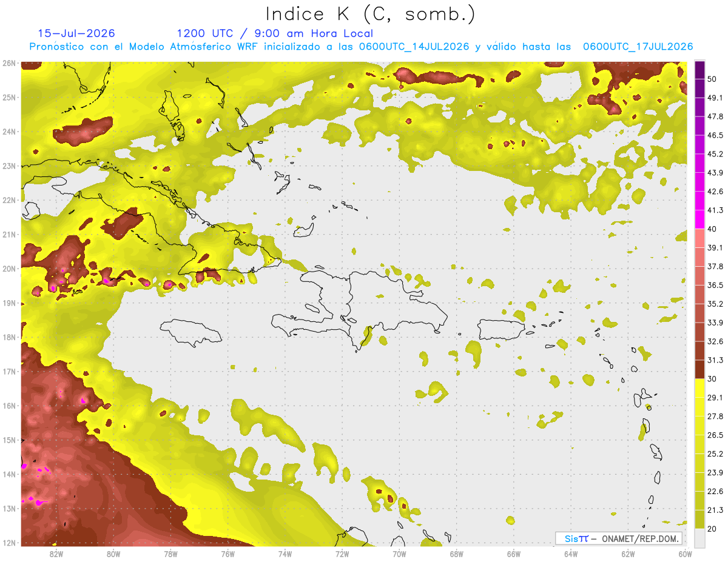This screenshot has width=728, height=562.
Task: Click the gray color bar segment below 20
Action: 699,537
